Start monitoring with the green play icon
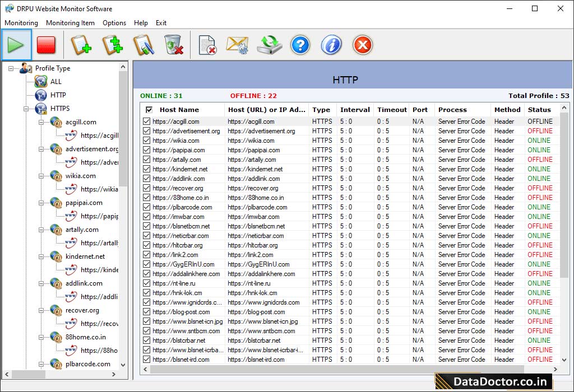The width and height of the screenshot is (574, 392). click(16, 45)
